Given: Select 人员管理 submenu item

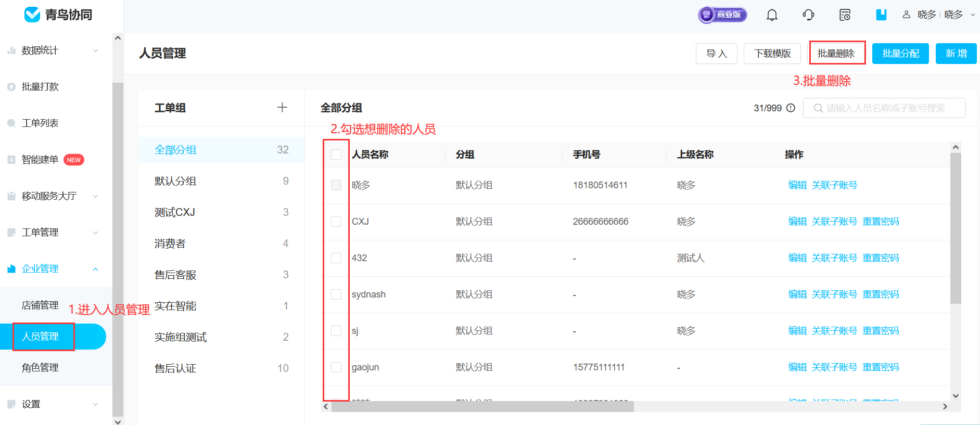Looking at the screenshot, I should 53,337.
